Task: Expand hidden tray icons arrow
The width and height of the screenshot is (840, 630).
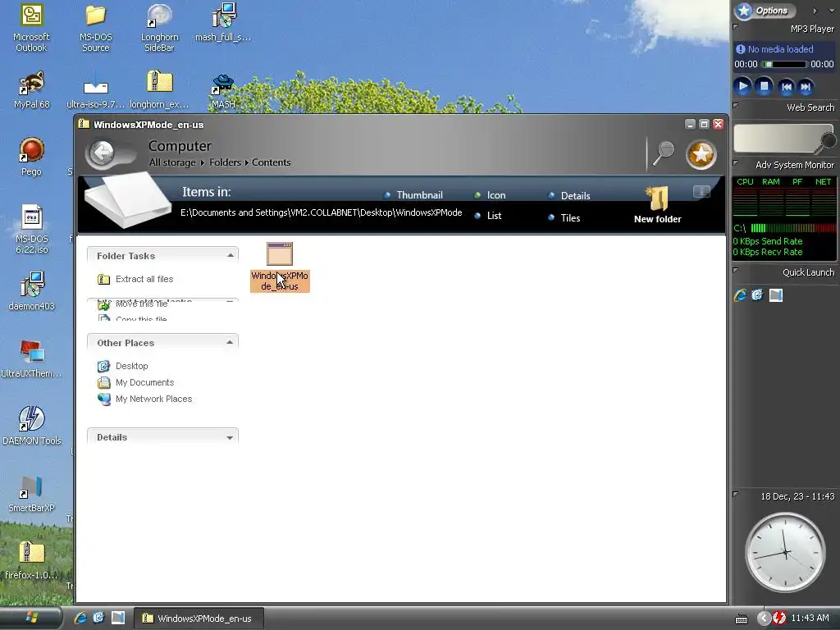Action: (x=764, y=619)
